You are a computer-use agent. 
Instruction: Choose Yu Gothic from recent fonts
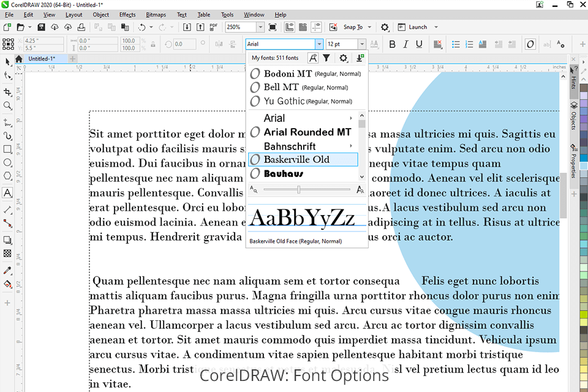(305, 101)
